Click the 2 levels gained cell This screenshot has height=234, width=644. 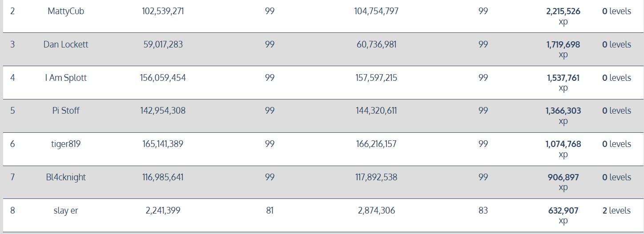click(616, 210)
